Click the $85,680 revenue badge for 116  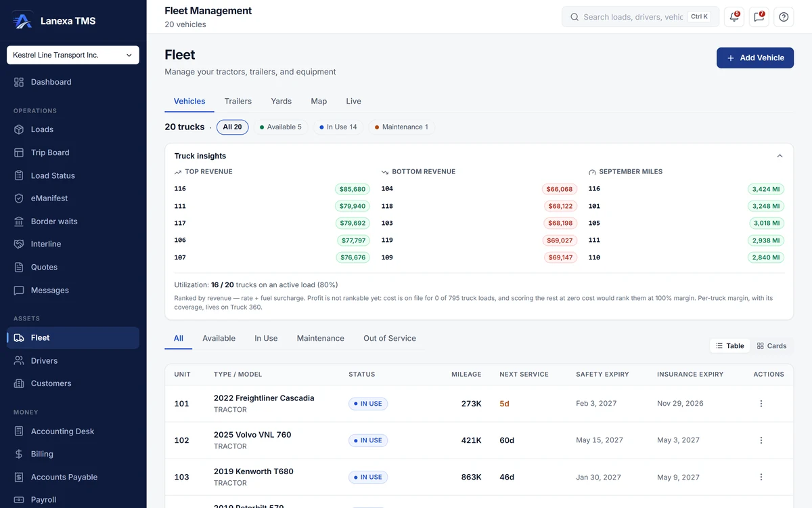[x=352, y=189]
